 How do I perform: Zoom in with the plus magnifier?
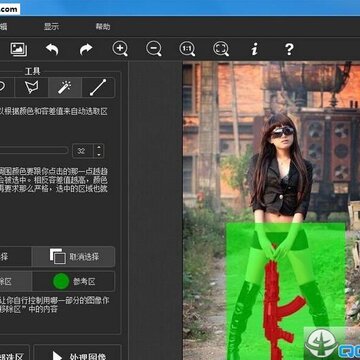[x=120, y=49]
